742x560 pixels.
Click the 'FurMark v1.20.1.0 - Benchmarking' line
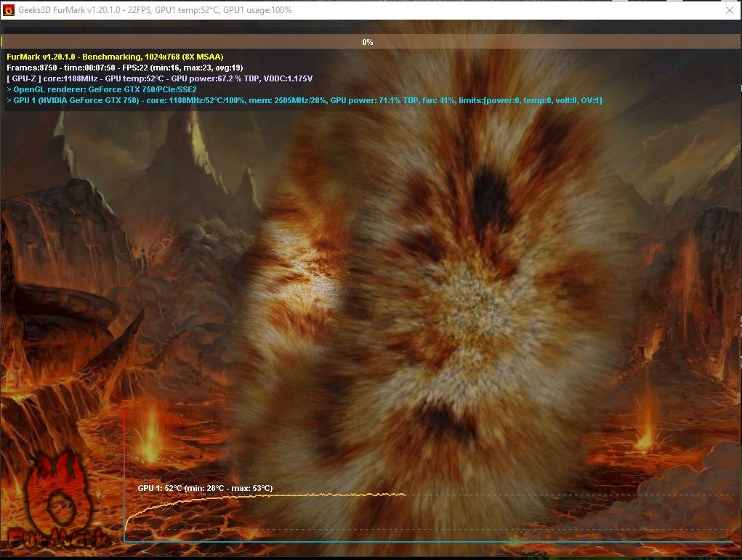tap(115, 57)
